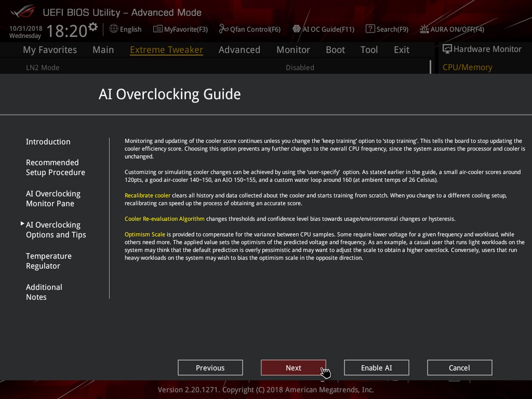
Task: Open clock settings gear icon
Action: (93, 27)
